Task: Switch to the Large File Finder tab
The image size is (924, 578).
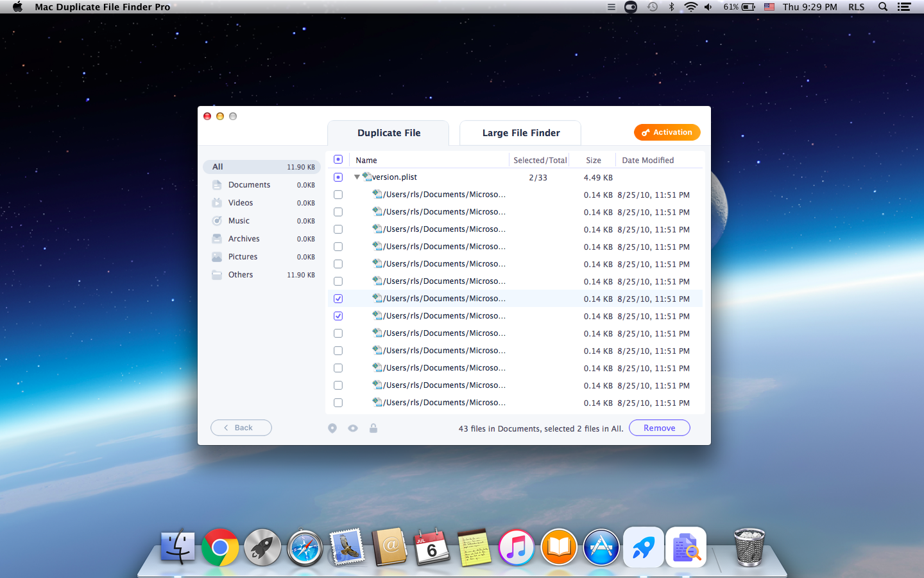Action: [x=520, y=133]
